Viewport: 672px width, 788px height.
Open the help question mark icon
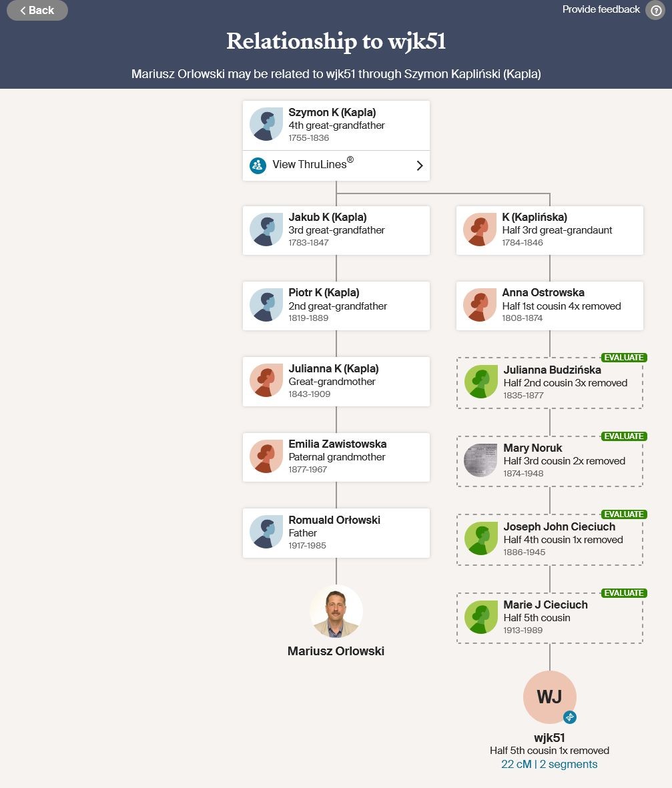[655, 11]
